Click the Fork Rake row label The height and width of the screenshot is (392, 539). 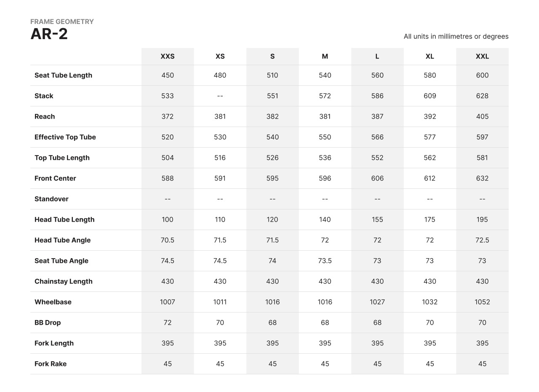[x=51, y=364]
